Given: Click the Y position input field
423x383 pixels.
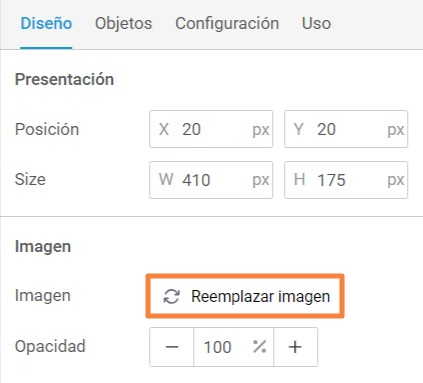Looking at the screenshot, I should pyautogui.click(x=346, y=129).
